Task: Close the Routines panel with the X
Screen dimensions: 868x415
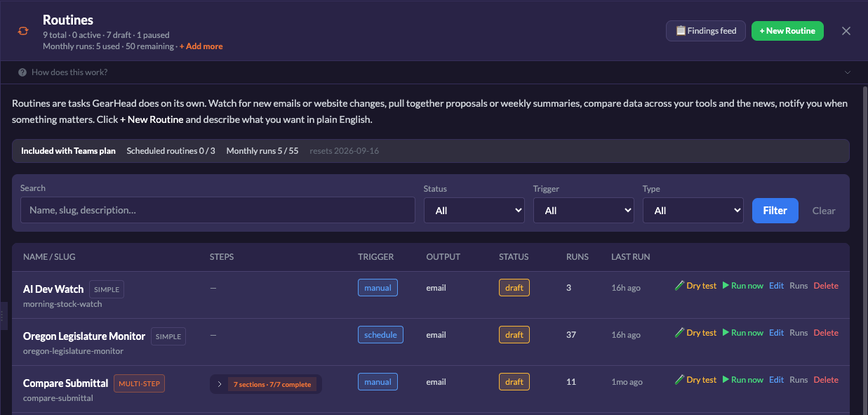Action: (846, 31)
